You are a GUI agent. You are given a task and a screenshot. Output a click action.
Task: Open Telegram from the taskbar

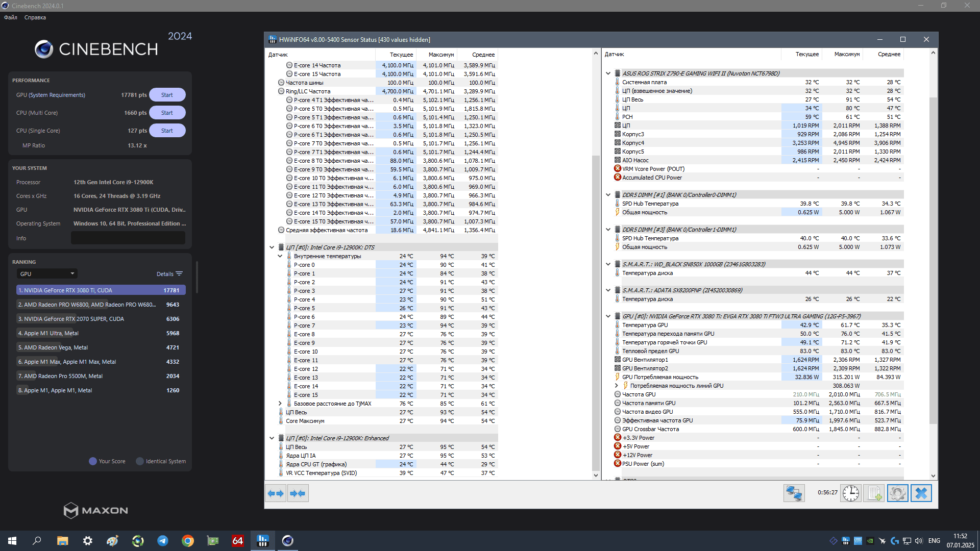pyautogui.click(x=163, y=541)
